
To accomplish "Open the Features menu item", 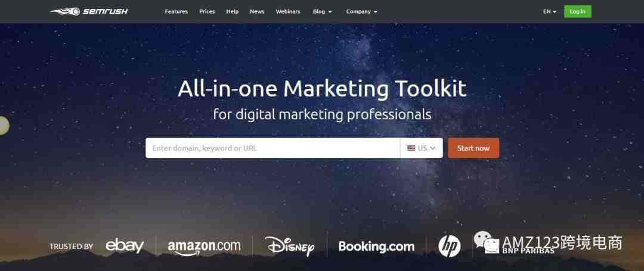I will tap(176, 11).
